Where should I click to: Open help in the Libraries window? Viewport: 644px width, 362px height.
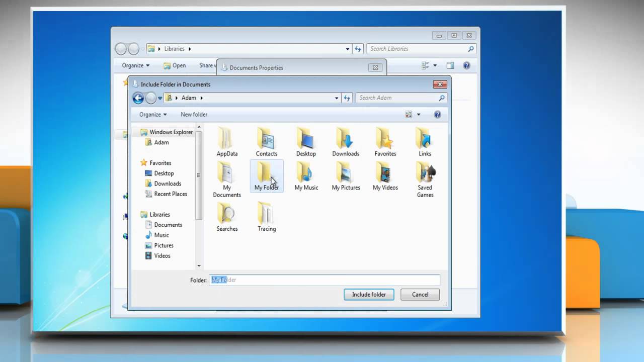pos(466,65)
